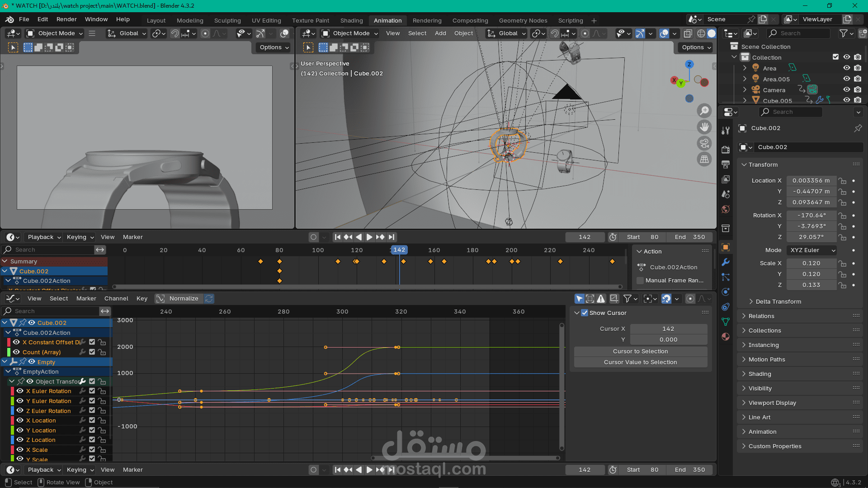
Task: Expand the Delta Transform panel
Action: point(778,302)
